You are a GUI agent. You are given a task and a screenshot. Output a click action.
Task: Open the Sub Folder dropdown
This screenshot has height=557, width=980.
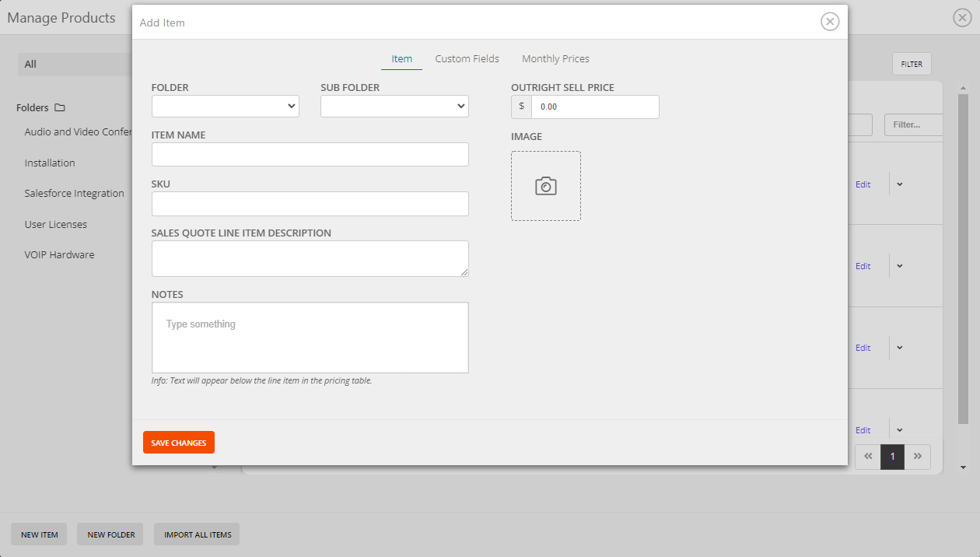coord(394,107)
